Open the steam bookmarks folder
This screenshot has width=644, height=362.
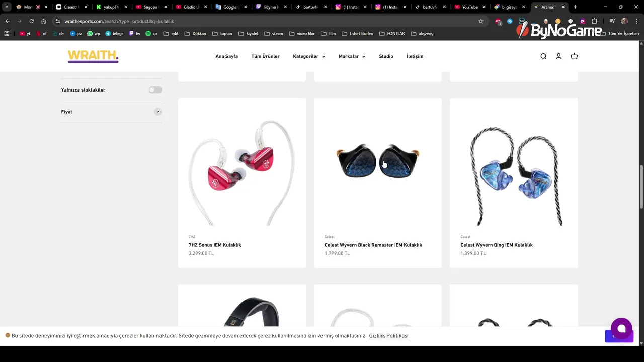274,34
